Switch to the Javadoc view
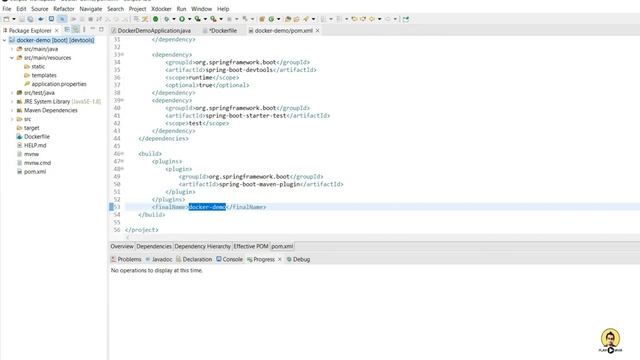 pos(159,260)
